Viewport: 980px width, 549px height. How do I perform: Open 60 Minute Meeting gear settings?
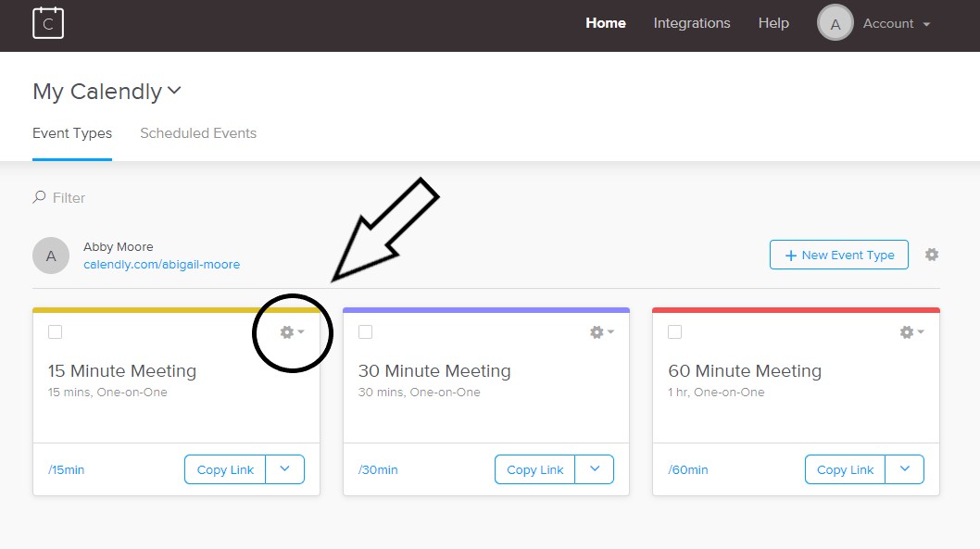[x=911, y=332]
